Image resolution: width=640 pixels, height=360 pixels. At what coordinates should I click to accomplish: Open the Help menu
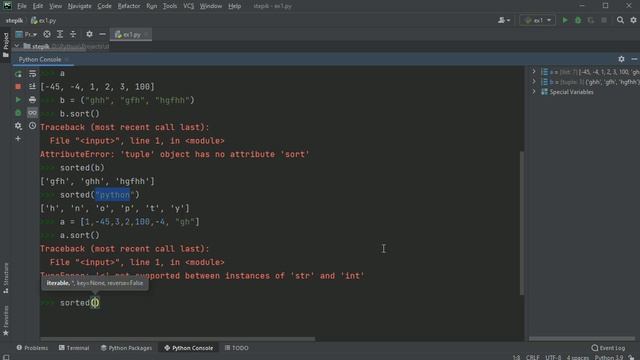point(234,6)
